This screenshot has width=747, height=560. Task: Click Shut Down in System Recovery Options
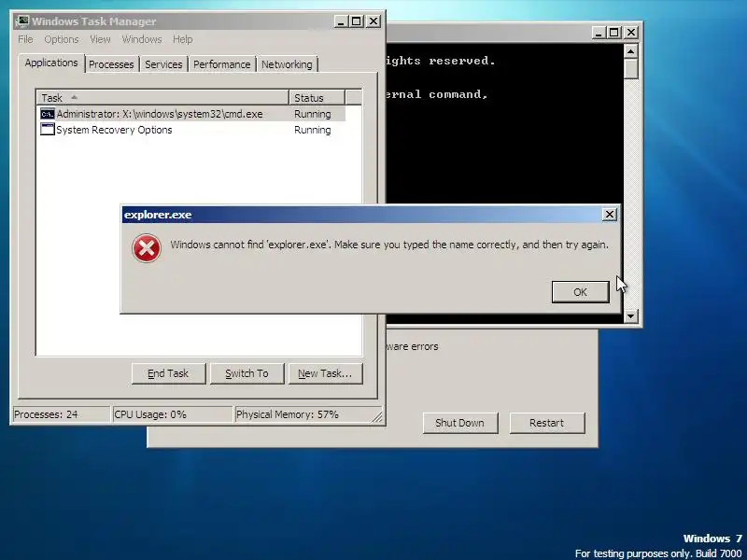459,423
